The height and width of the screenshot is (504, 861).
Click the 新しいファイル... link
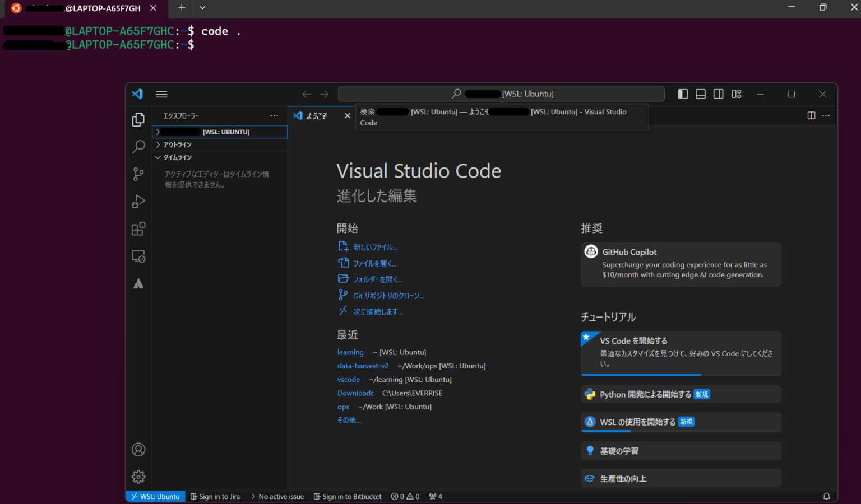[375, 247]
